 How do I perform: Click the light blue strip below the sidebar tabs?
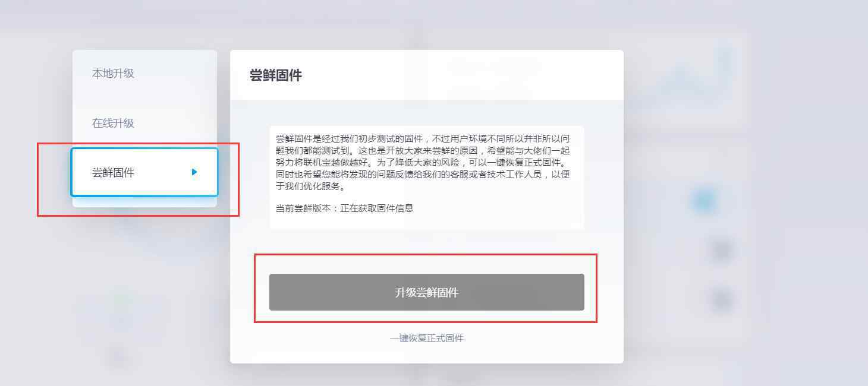click(x=144, y=202)
